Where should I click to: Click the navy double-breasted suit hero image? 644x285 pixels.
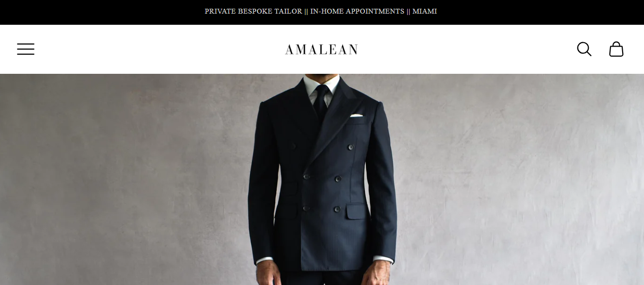click(x=322, y=179)
